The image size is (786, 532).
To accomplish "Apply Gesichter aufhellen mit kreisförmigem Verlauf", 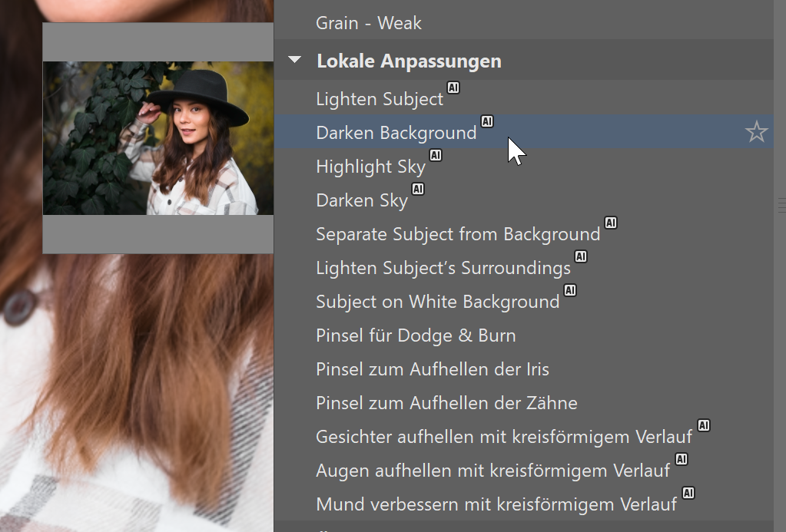I will [x=503, y=437].
